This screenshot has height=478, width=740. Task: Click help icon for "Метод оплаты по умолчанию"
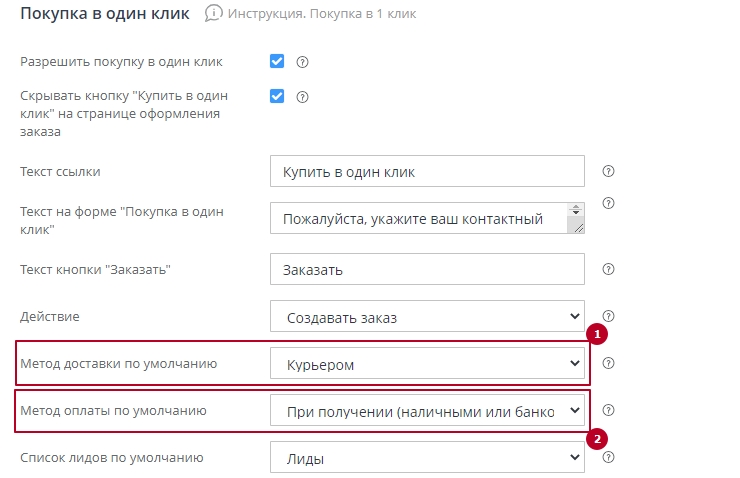(x=608, y=410)
